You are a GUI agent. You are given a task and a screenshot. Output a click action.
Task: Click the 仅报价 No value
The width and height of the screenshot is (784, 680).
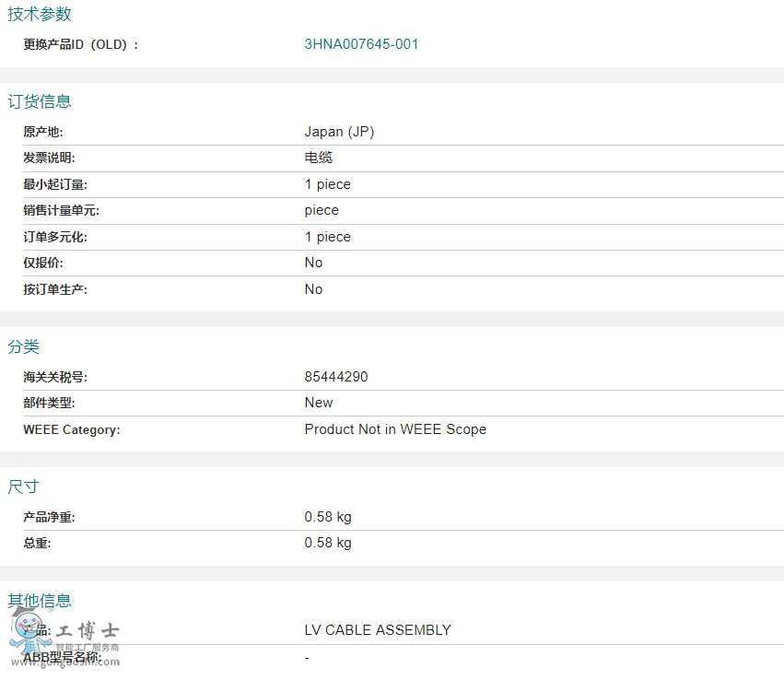[313, 263]
